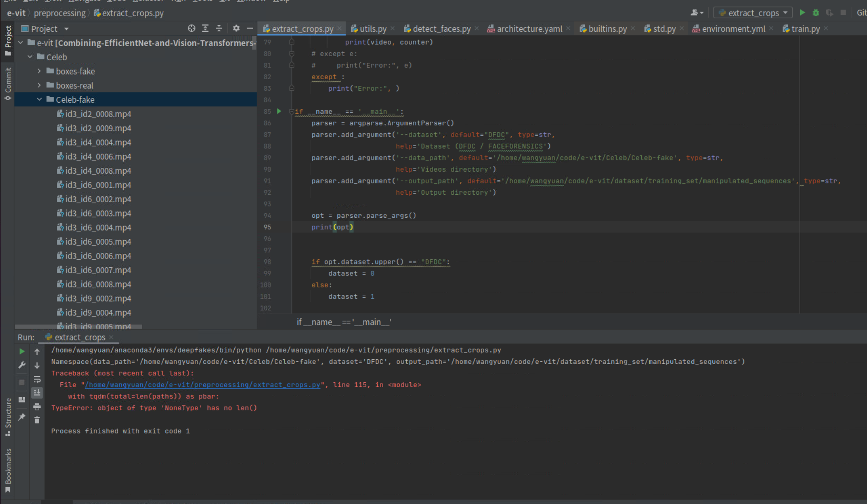
Task: Click line number 98 in gutter
Action: point(267,262)
